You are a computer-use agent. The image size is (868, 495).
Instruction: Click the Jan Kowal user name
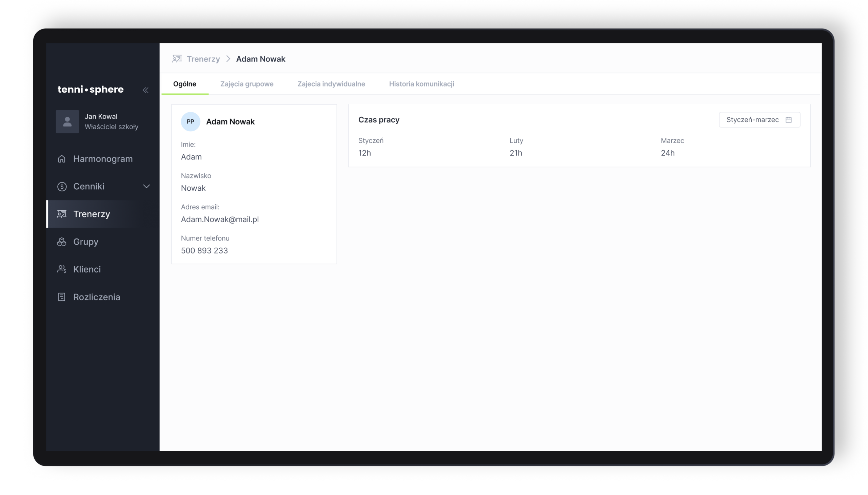[x=101, y=116]
